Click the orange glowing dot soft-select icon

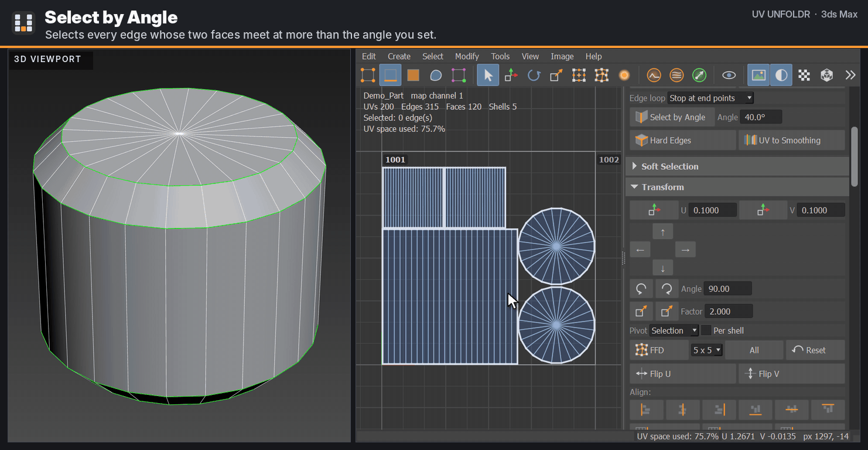point(624,75)
